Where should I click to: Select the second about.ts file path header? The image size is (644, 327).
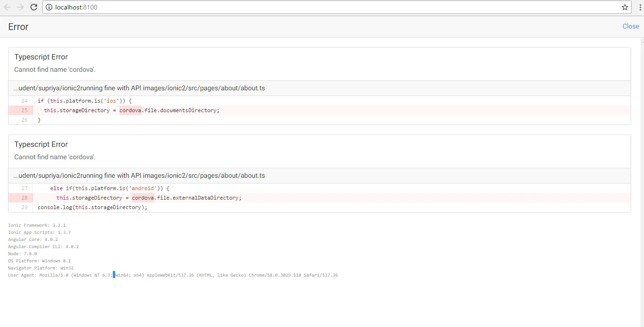pos(139,175)
